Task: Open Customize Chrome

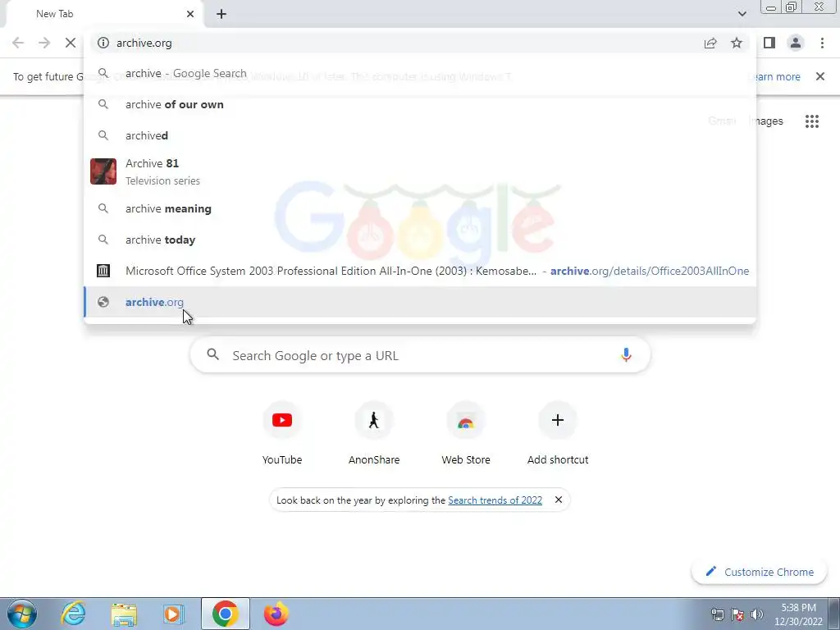Action: [x=759, y=572]
